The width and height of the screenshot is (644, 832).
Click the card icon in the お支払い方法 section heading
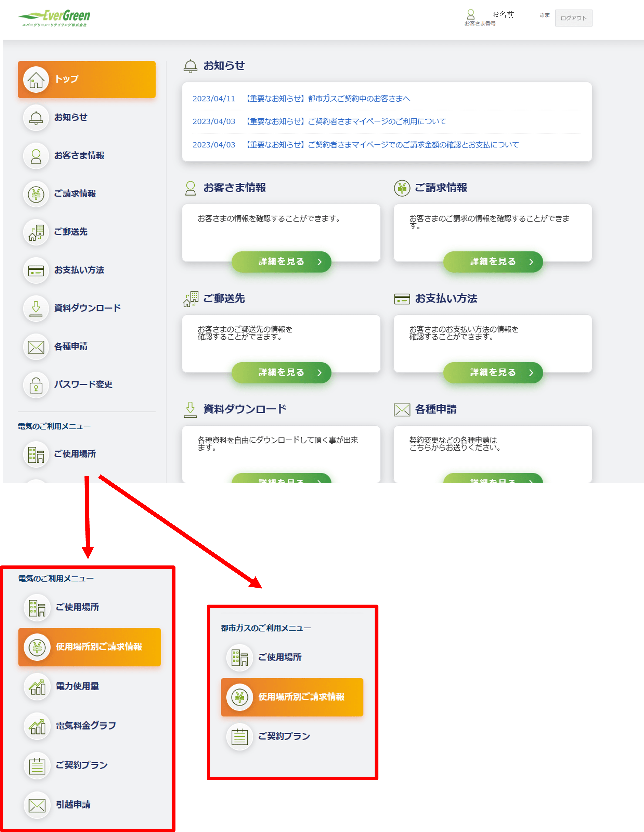(402, 299)
